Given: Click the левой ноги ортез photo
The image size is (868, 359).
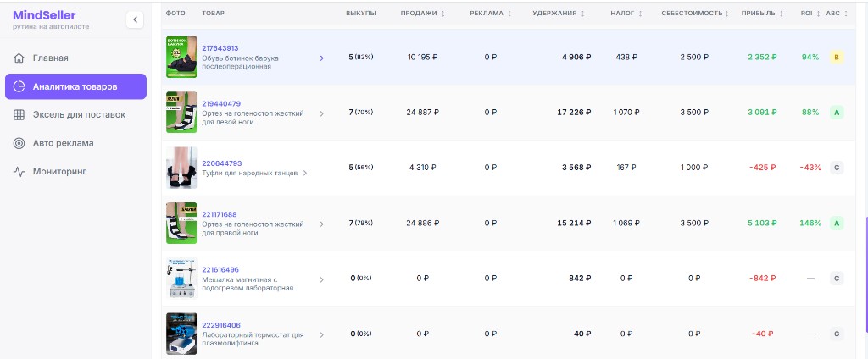Looking at the screenshot, I should pyautogui.click(x=181, y=113).
